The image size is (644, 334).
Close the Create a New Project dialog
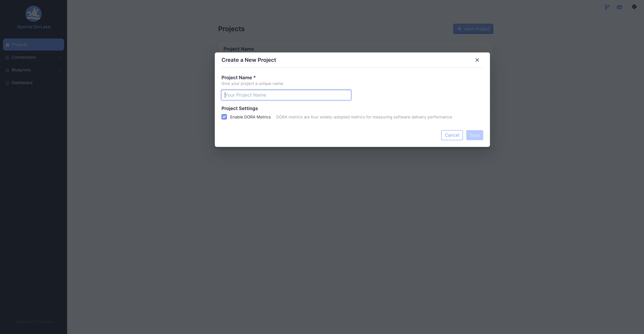pyautogui.click(x=477, y=60)
